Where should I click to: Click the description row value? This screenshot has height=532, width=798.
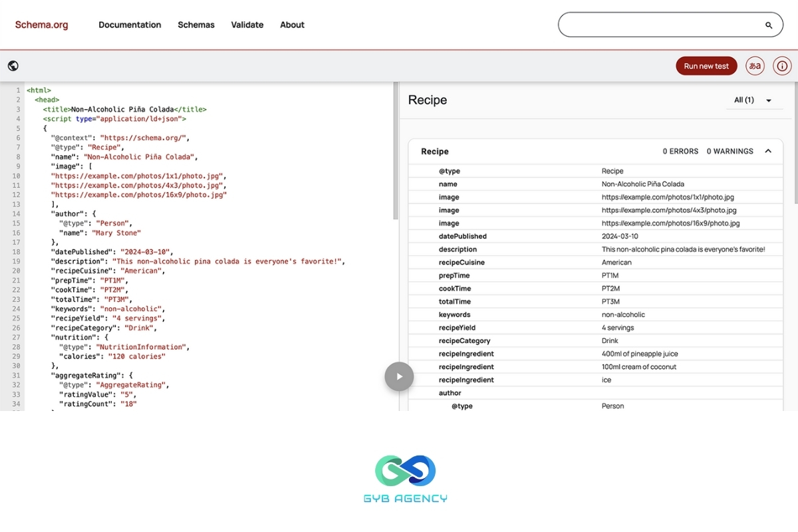click(x=683, y=249)
